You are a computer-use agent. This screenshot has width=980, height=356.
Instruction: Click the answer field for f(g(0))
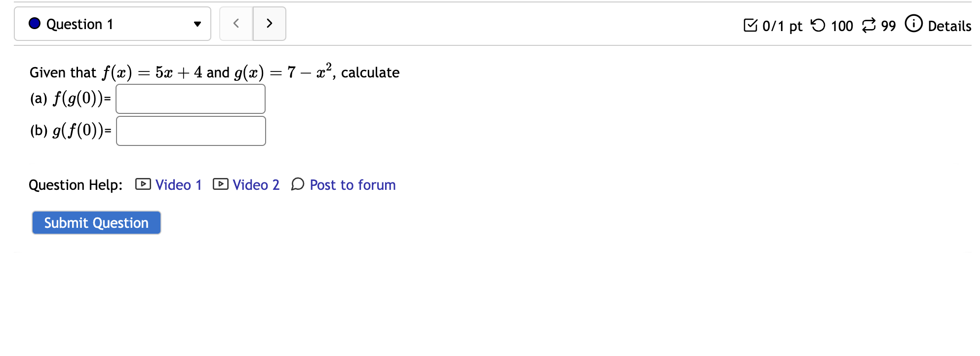[x=191, y=99]
